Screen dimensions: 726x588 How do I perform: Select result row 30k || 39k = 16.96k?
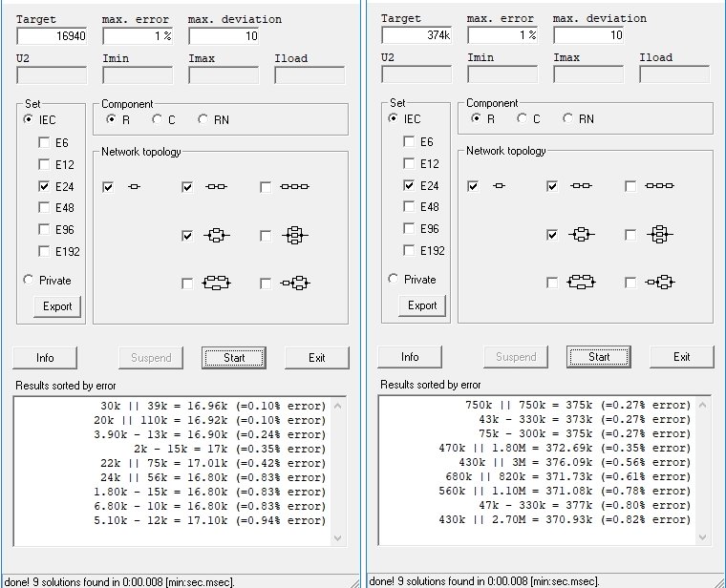click(213, 407)
